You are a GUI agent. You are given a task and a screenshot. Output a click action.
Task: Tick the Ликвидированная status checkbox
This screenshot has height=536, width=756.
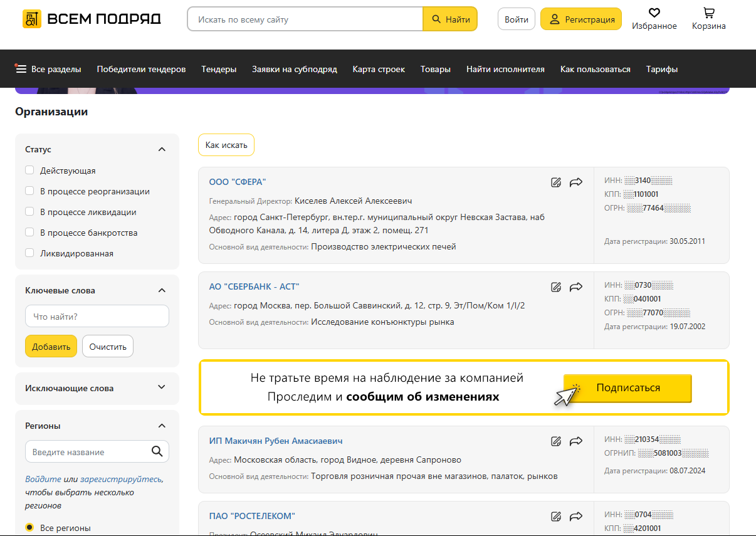pyautogui.click(x=29, y=253)
